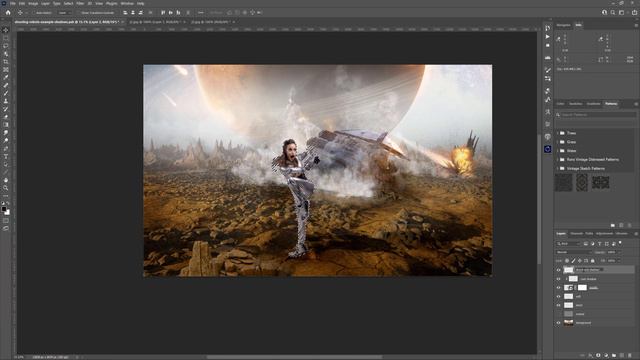
Task: Open the Gradients tab
Action: pos(593,104)
